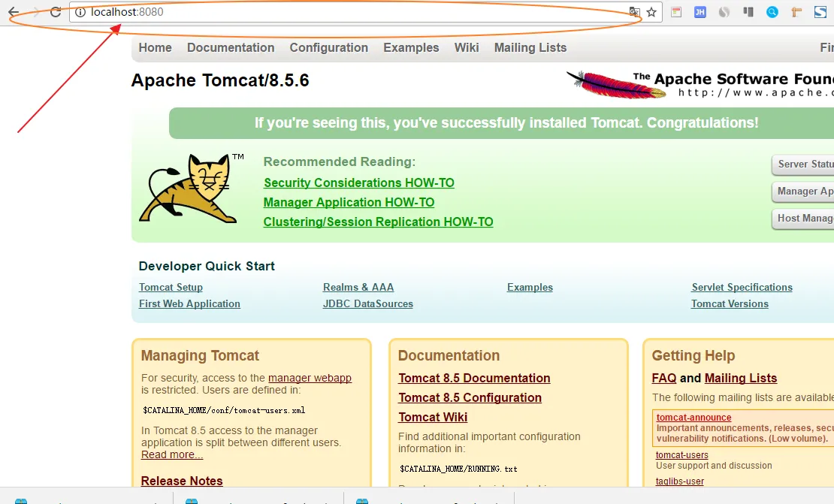This screenshot has height=504, width=834.
Task: Open the Tomcat 8.5 Documentation link
Action: [x=474, y=378]
